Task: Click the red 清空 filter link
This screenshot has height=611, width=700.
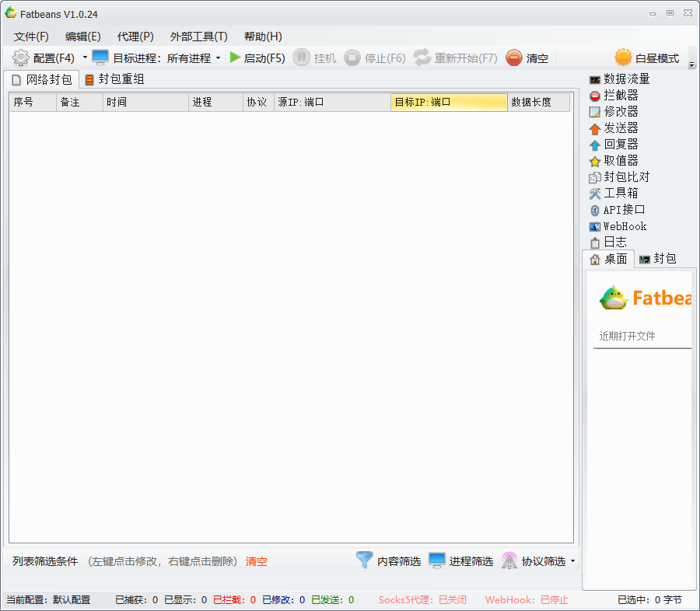Action: pos(256,561)
